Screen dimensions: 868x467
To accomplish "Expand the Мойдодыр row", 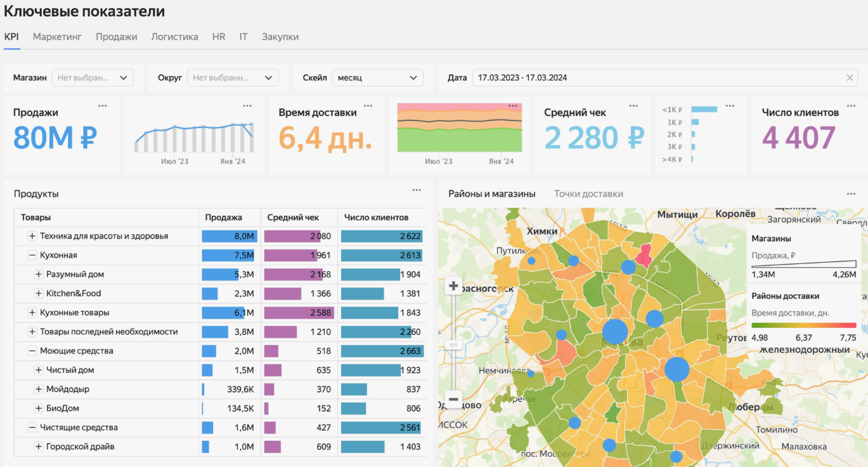I will pos(38,389).
